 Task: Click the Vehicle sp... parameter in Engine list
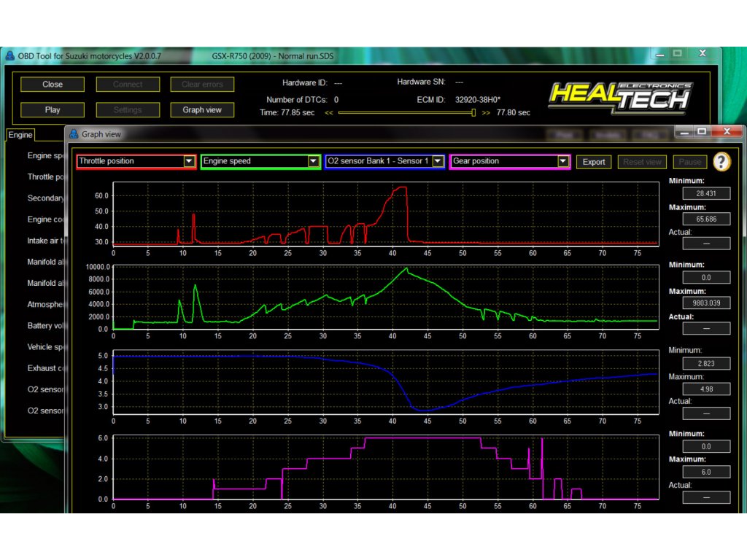[45, 347]
